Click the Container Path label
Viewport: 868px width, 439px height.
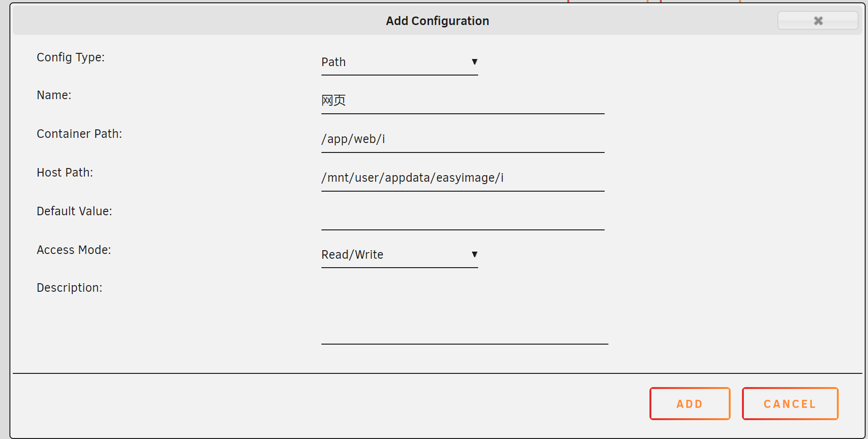pos(79,134)
